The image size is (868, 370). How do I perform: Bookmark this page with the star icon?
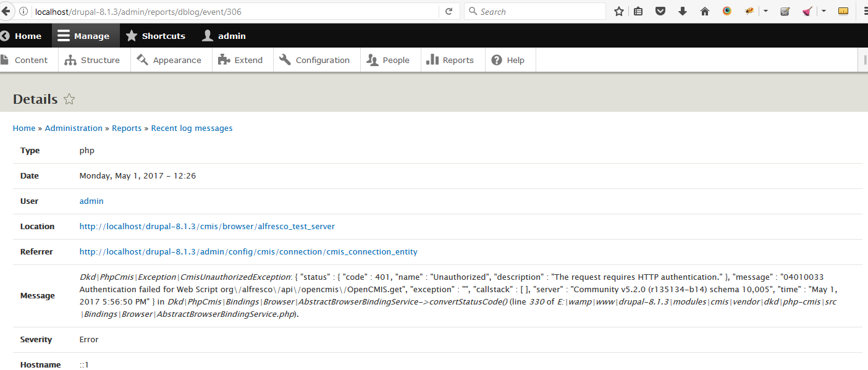point(618,11)
